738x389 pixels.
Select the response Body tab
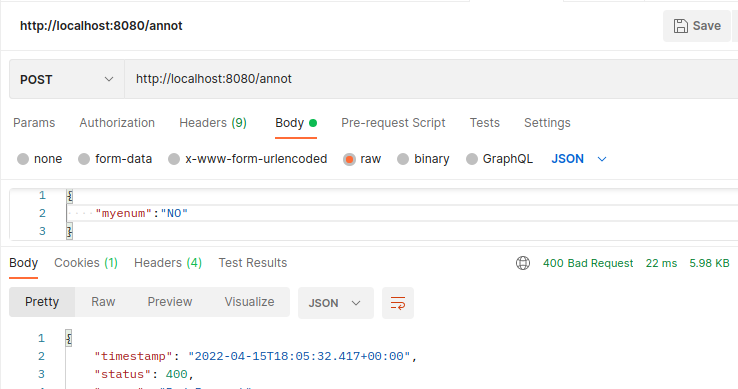click(24, 263)
